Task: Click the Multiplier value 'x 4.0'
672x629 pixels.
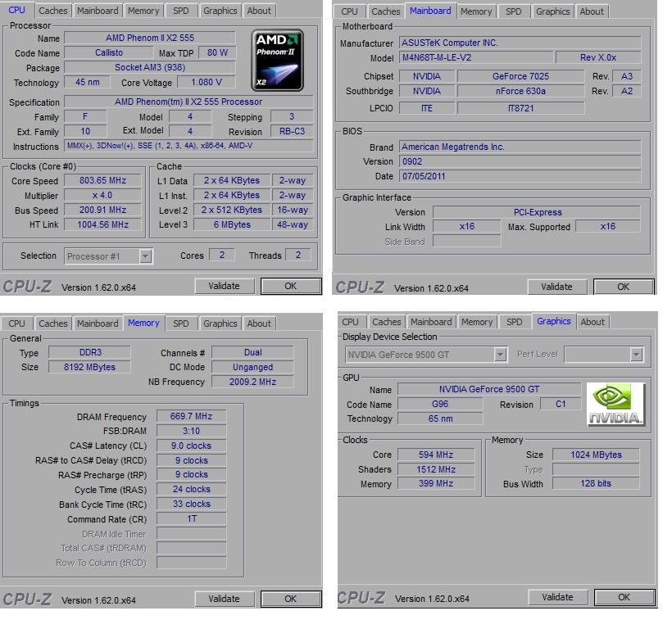Action: tap(102, 195)
